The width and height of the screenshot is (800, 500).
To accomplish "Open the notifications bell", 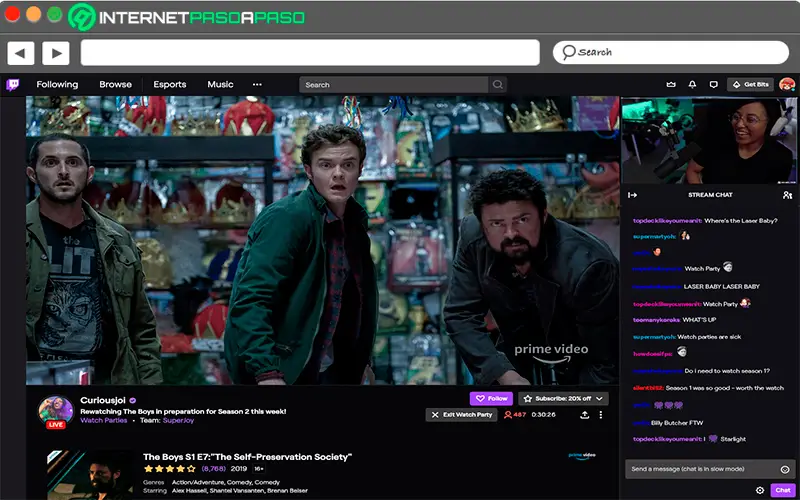I will (x=692, y=85).
